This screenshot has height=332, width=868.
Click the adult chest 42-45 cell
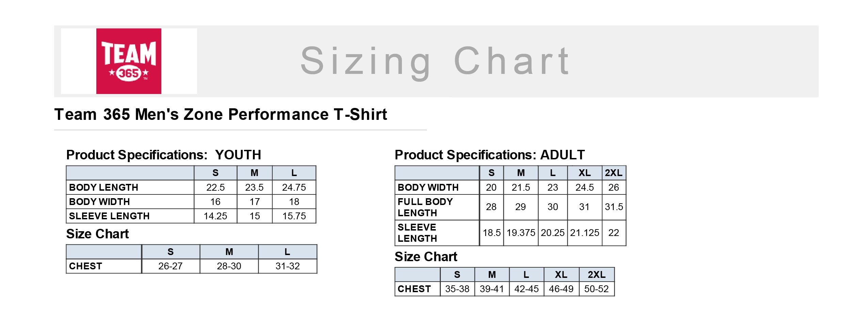pyautogui.click(x=527, y=289)
